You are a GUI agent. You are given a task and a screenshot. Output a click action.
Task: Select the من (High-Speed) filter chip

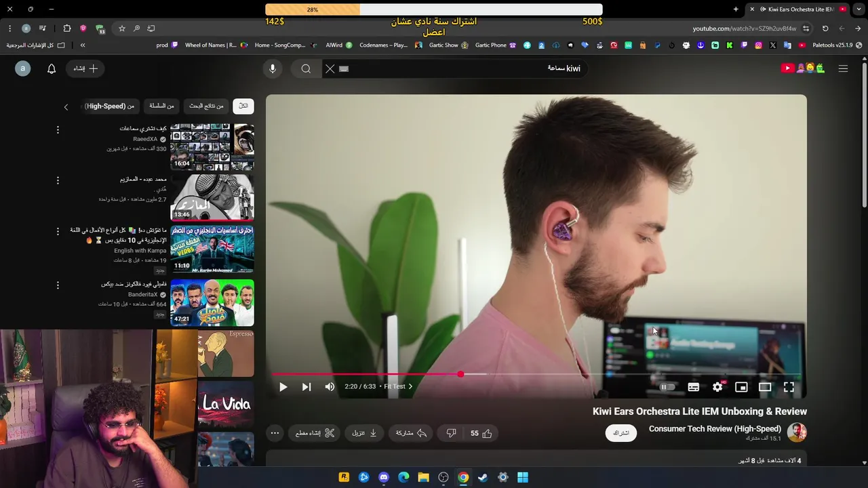[110, 106]
